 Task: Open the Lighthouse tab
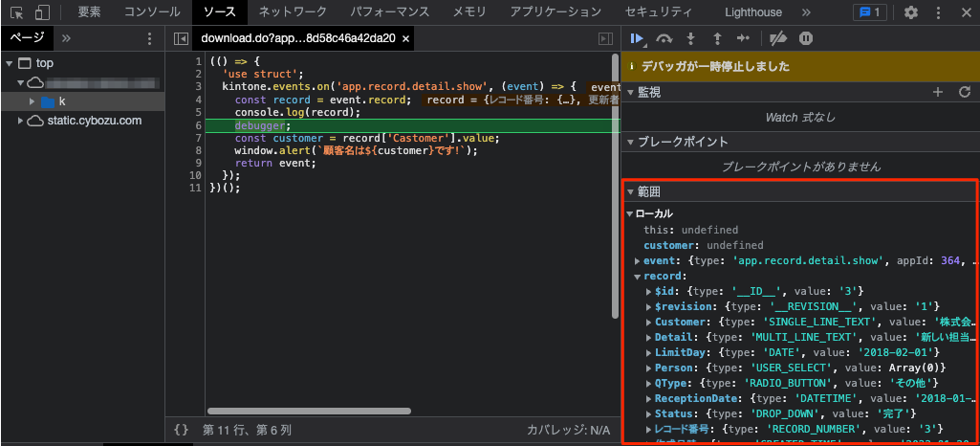click(753, 11)
